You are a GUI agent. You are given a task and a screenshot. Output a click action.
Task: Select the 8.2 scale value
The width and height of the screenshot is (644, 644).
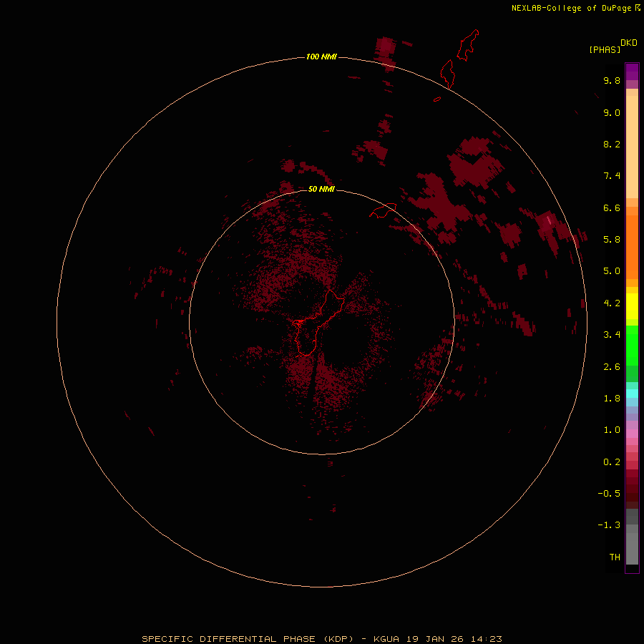coord(612,144)
